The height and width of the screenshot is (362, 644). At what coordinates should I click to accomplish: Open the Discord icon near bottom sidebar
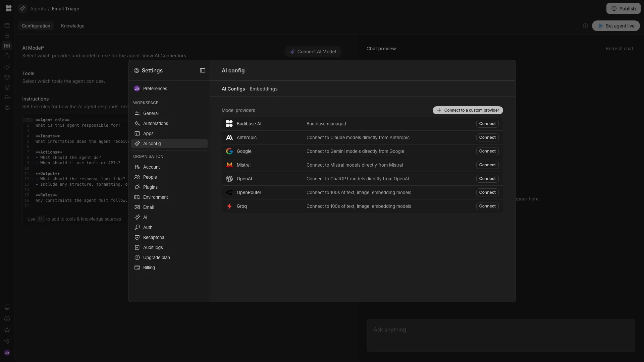[x=7, y=319]
